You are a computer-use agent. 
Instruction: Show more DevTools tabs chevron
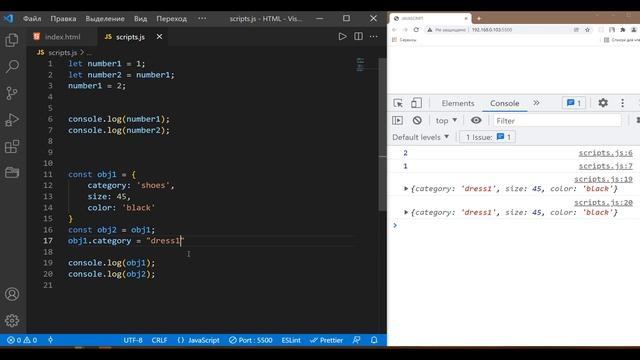(x=536, y=103)
